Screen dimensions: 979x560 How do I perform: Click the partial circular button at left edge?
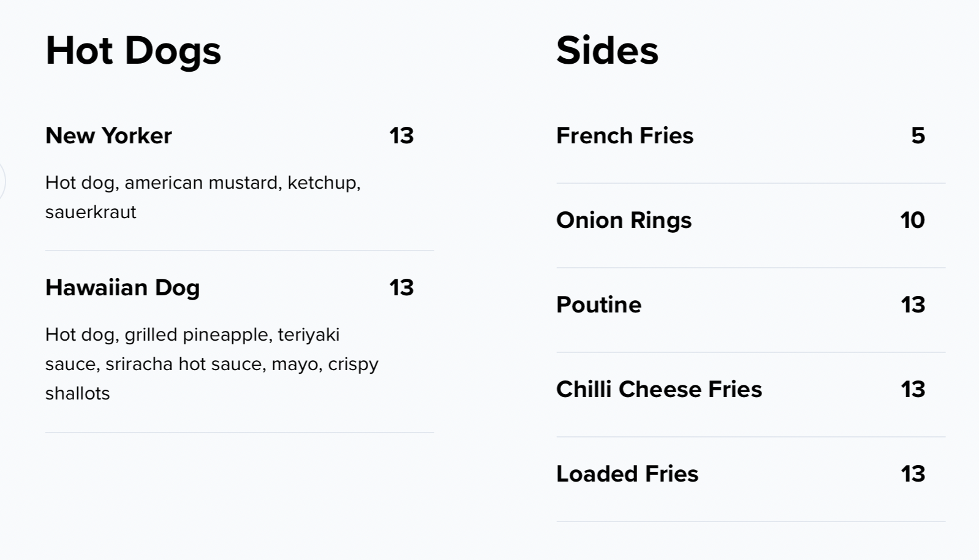pos(2,181)
